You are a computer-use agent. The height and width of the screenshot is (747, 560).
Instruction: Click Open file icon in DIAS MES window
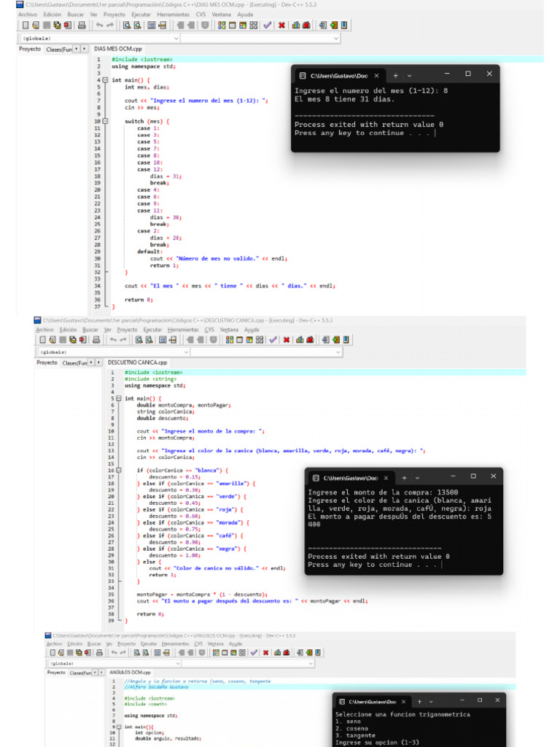point(36,26)
